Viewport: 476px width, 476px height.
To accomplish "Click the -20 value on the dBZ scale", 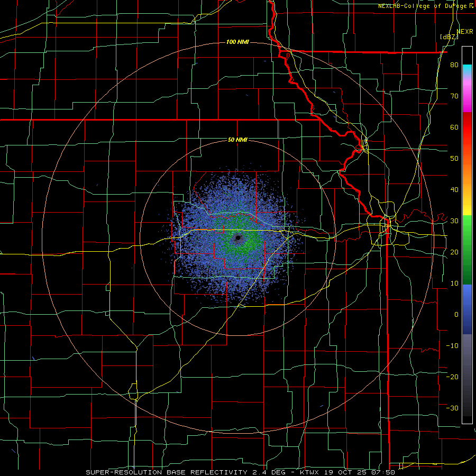I will click(452, 377).
